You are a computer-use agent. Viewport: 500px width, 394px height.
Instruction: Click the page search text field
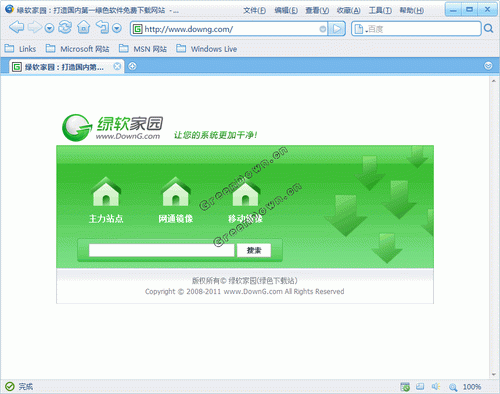coord(162,250)
